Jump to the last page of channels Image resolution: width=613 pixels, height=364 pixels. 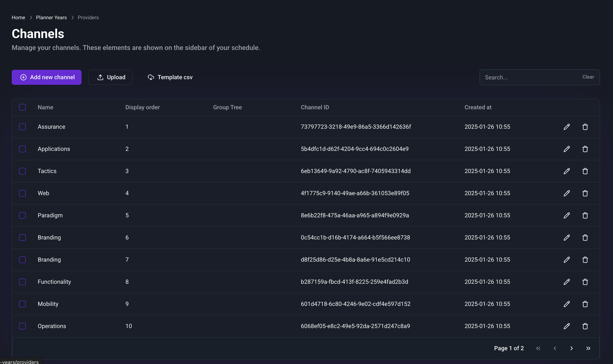tap(588, 348)
